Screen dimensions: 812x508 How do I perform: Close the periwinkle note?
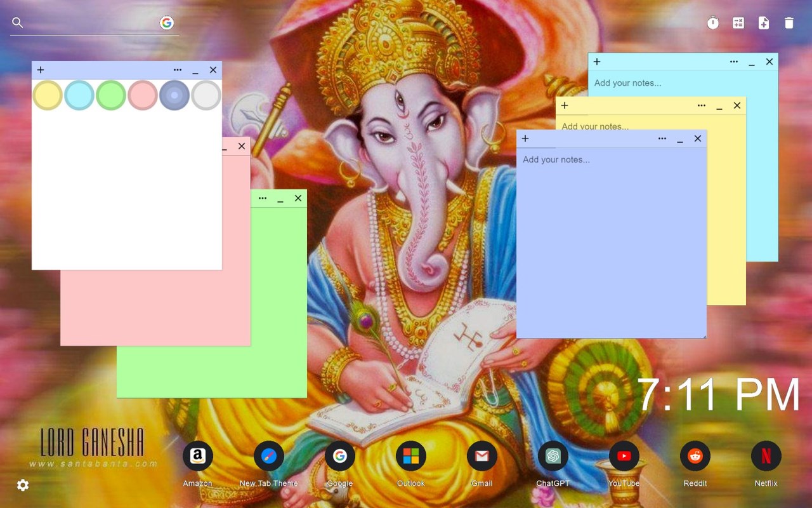698,138
